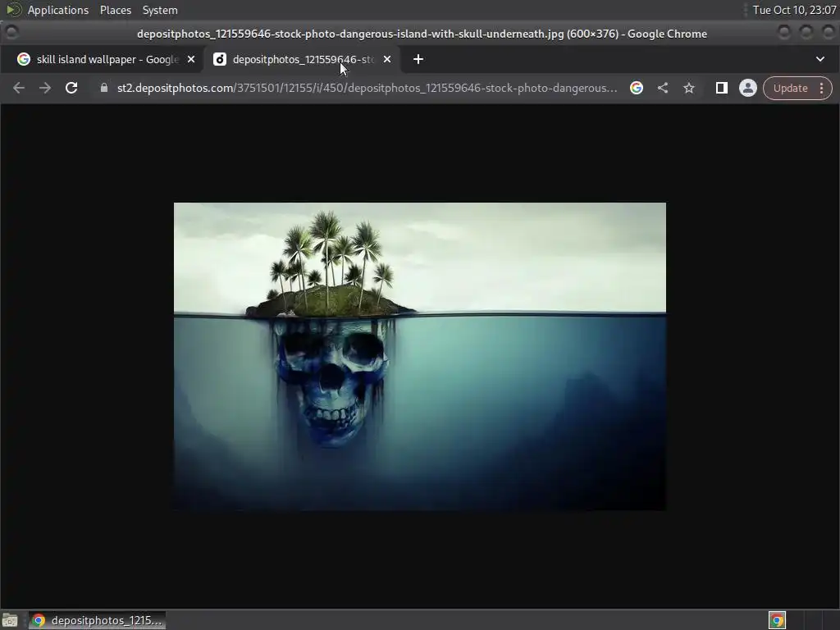Open the Places menu
Viewport: 840px width, 630px height.
pyautogui.click(x=115, y=10)
